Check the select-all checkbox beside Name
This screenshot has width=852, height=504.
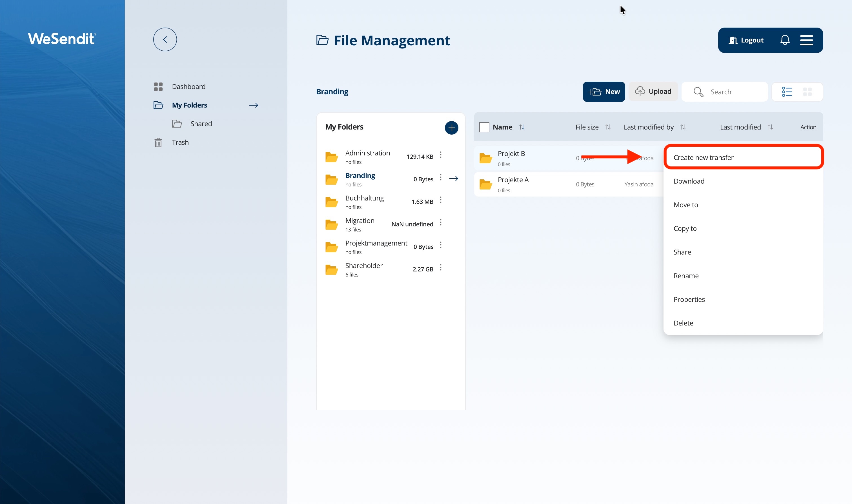point(483,127)
